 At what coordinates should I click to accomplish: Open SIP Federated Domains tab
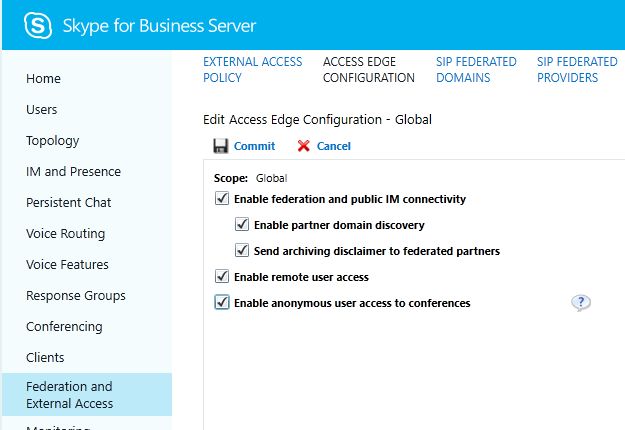point(476,70)
